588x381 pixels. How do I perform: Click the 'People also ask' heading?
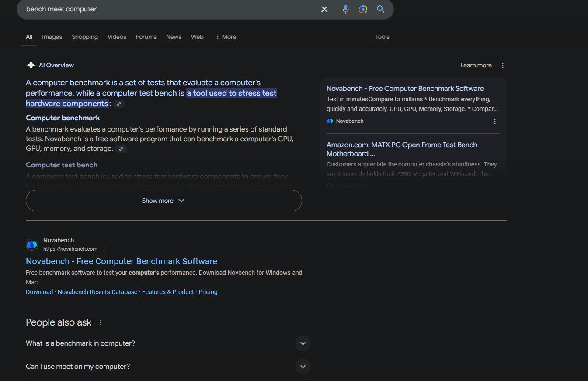(x=59, y=322)
